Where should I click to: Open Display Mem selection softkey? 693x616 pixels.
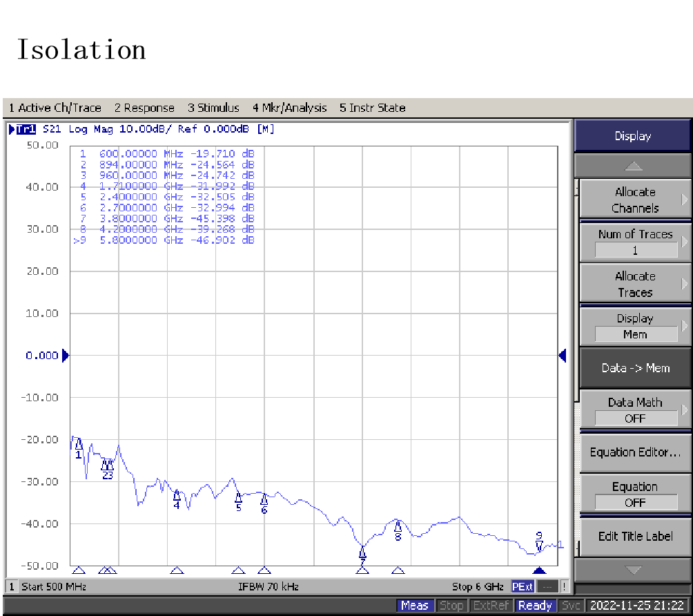(x=635, y=327)
